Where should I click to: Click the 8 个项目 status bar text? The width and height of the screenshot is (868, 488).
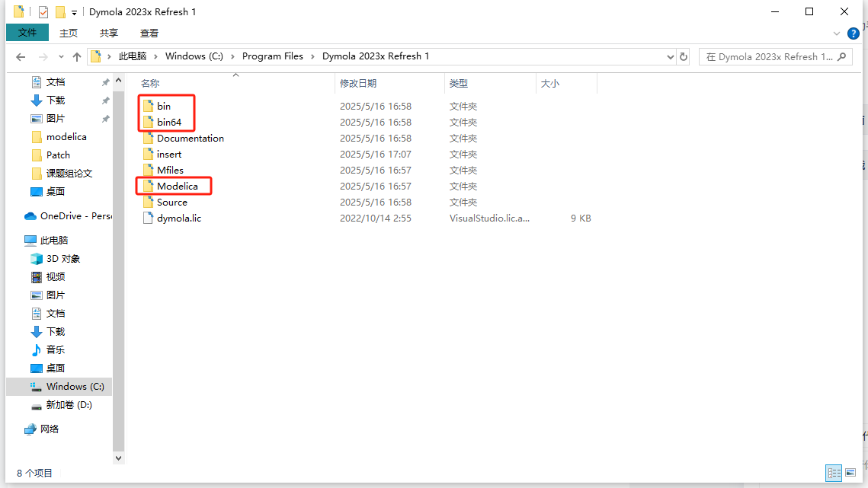click(x=34, y=473)
